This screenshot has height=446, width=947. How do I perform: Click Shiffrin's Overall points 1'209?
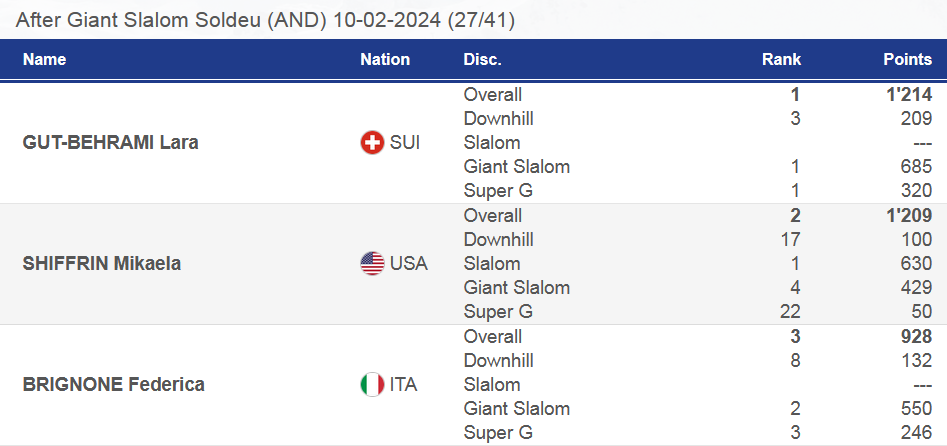910,216
